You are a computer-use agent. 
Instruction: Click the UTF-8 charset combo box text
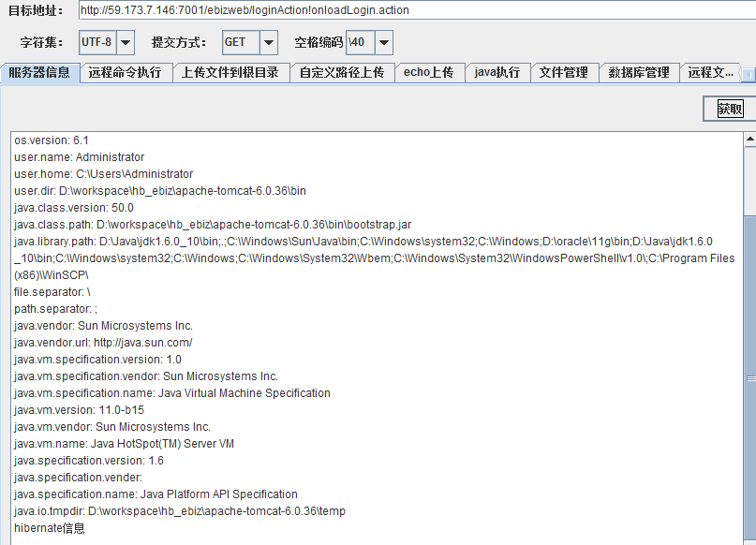click(97, 42)
